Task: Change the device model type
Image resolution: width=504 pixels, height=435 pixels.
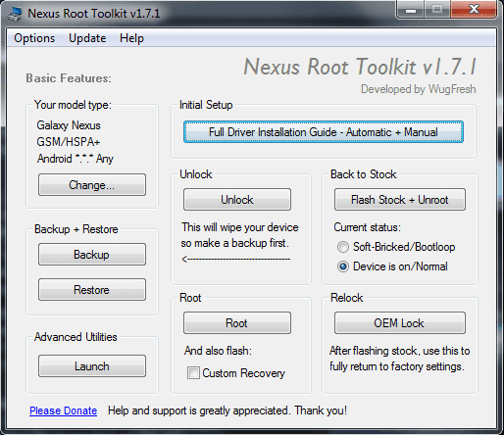Action: coord(92,185)
